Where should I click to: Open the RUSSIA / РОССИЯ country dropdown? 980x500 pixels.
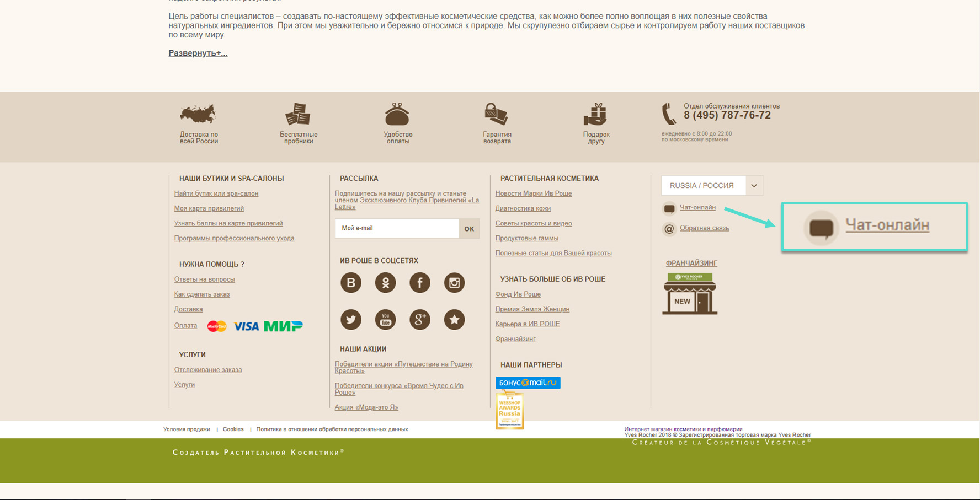pyautogui.click(x=712, y=186)
